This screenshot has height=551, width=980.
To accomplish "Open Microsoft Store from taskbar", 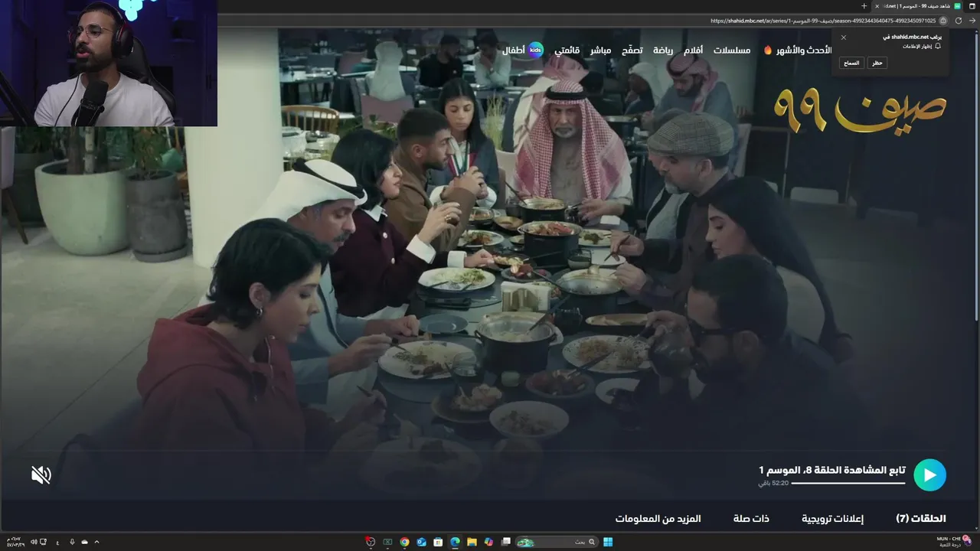I will point(438,542).
